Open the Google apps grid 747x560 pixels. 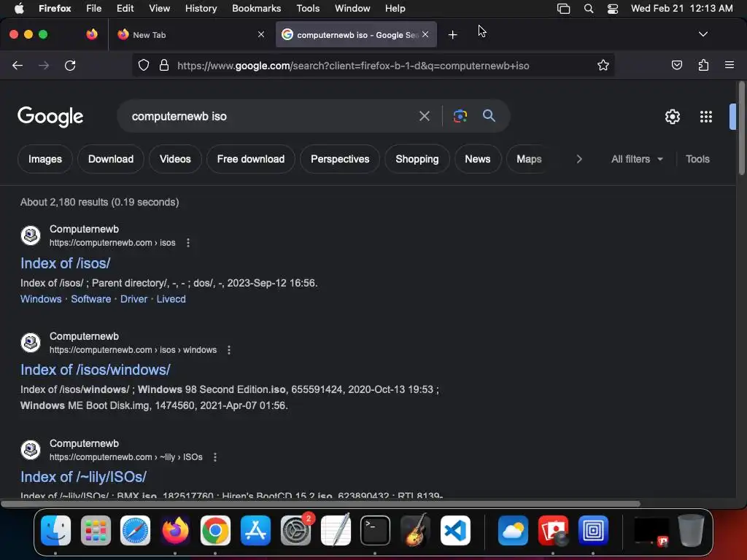(x=705, y=117)
